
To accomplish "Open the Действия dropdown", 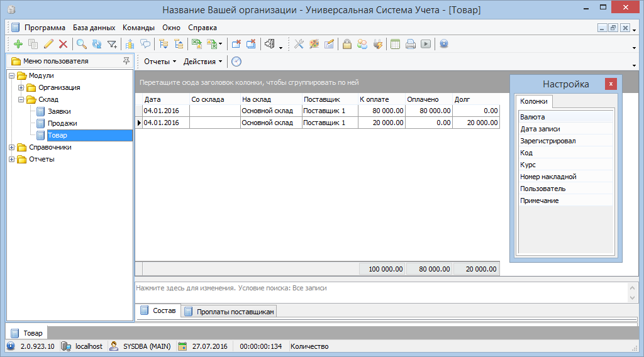I will (203, 62).
